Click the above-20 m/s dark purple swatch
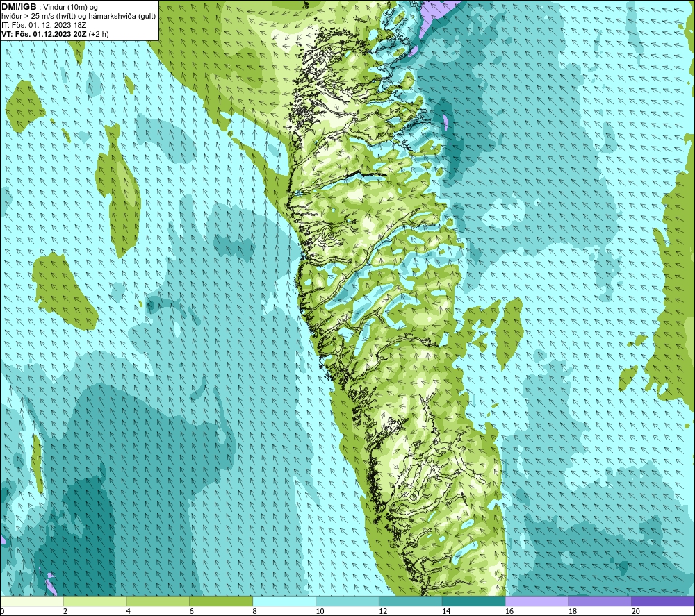This screenshot has width=695, height=616. pos(663,601)
